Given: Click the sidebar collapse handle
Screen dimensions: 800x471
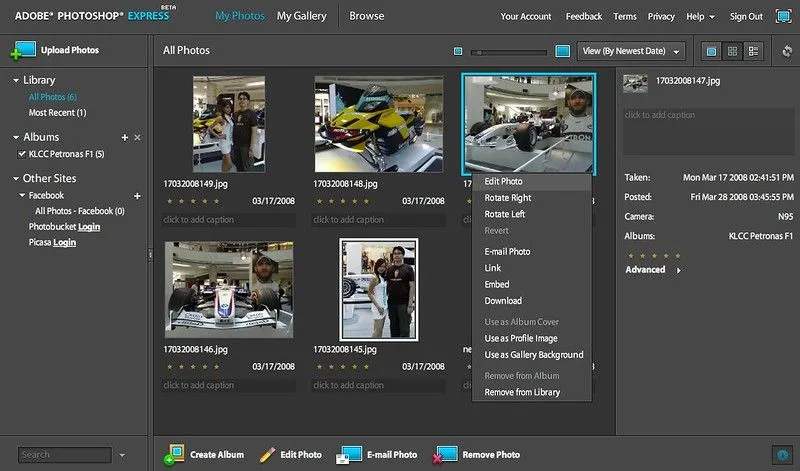Looking at the screenshot, I should click(x=150, y=255).
